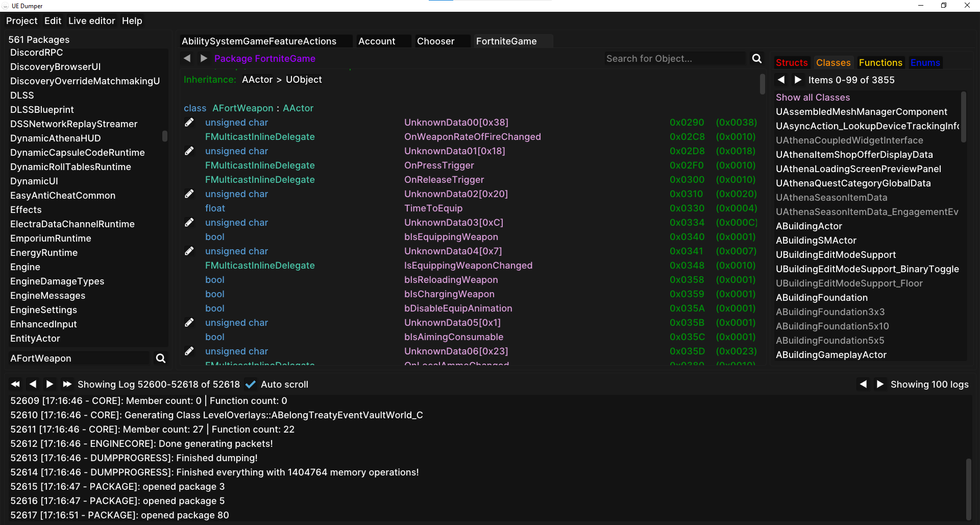Viewport: 980px width, 525px height.
Task: Switch to the Account tab
Action: (x=383, y=41)
